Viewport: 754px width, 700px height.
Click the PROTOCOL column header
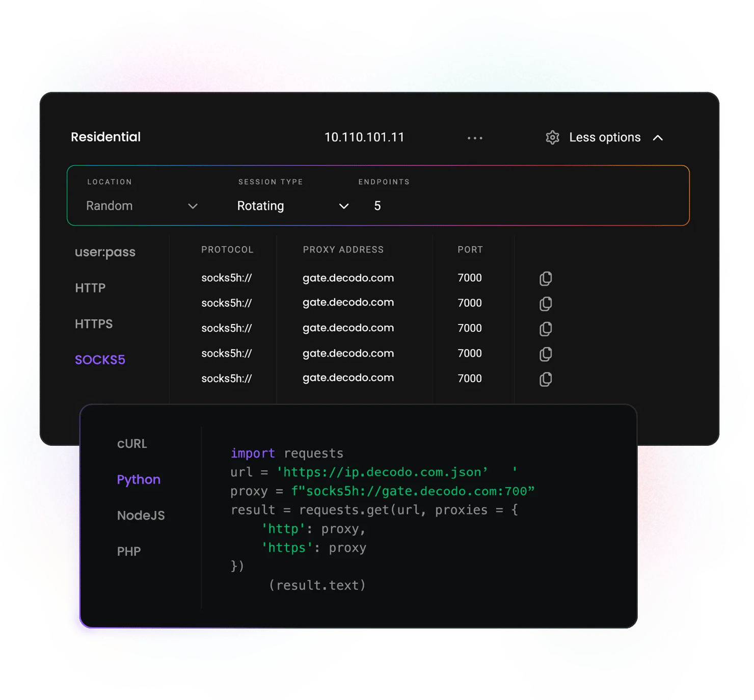[x=227, y=250]
